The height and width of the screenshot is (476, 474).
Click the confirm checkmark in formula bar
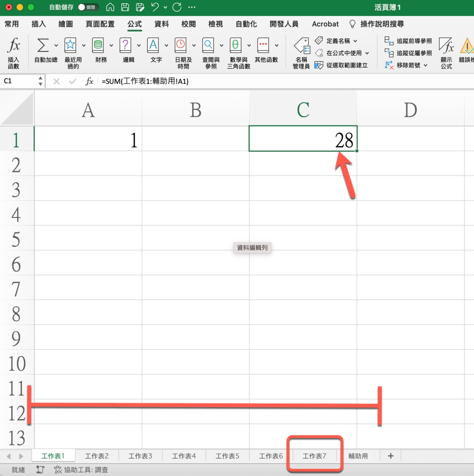coord(72,81)
